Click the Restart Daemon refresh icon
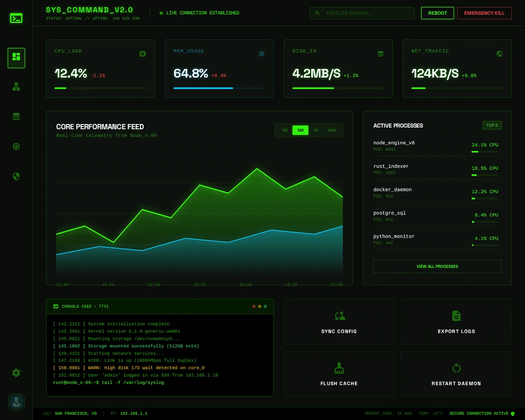The width and height of the screenshot is (525, 420). click(x=456, y=368)
